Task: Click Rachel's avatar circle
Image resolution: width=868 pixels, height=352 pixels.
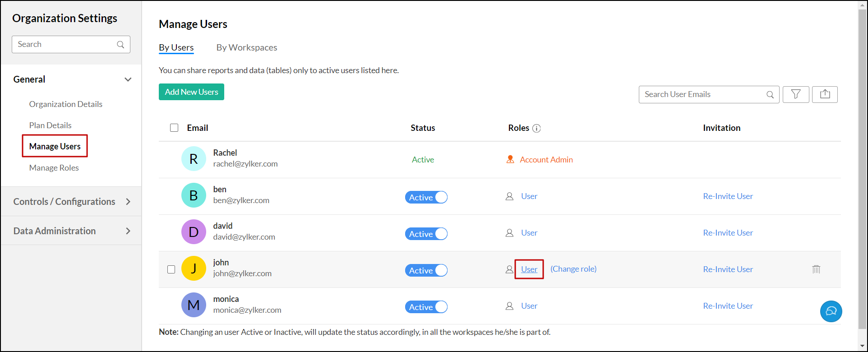Action: [194, 159]
